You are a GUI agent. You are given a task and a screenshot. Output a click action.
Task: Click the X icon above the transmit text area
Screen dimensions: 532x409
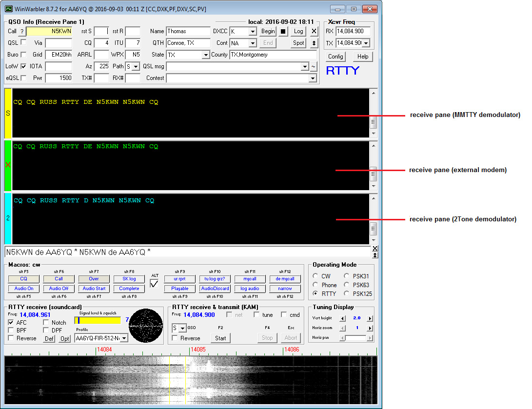click(x=375, y=248)
